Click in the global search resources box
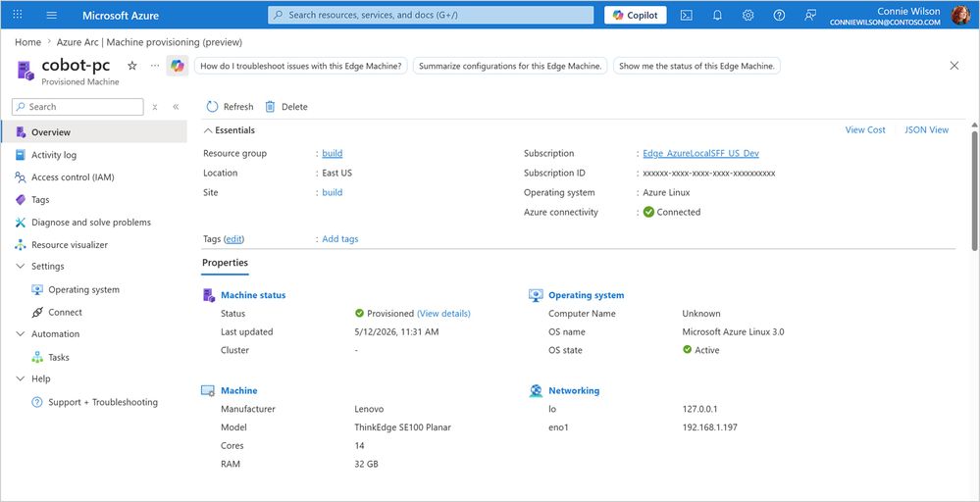Viewport: 980px width, 502px height. click(x=431, y=15)
